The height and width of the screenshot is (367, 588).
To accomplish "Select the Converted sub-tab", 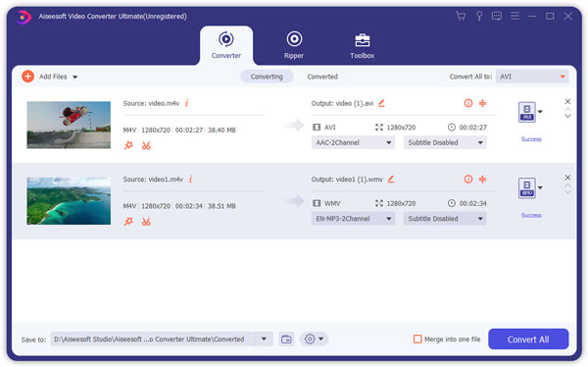I will coord(322,77).
